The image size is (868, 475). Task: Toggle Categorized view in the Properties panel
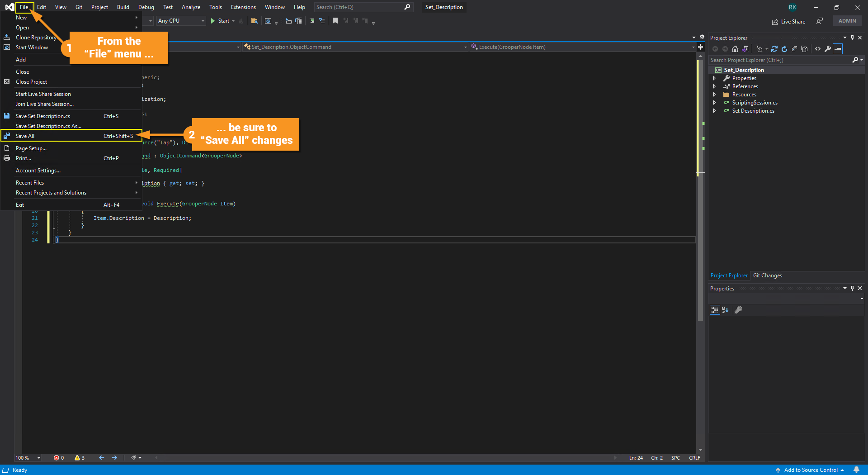[715, 310]
